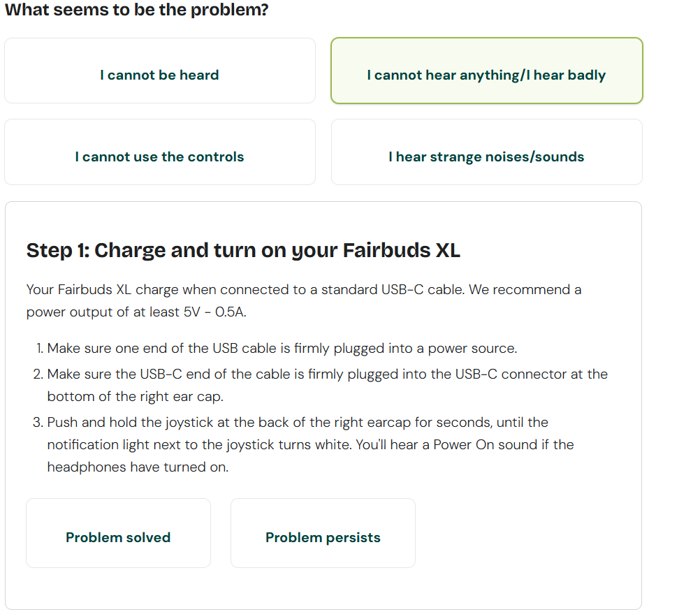Click the "5V - 0.5A" power output text
This screenshot has height=612, width=700.
point(214,312)
